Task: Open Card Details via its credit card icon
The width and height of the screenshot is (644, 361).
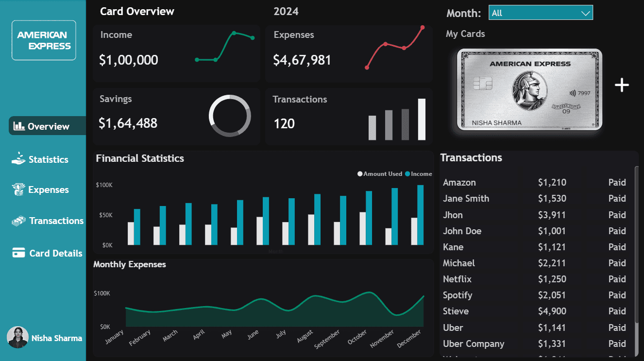Action: 18,253
